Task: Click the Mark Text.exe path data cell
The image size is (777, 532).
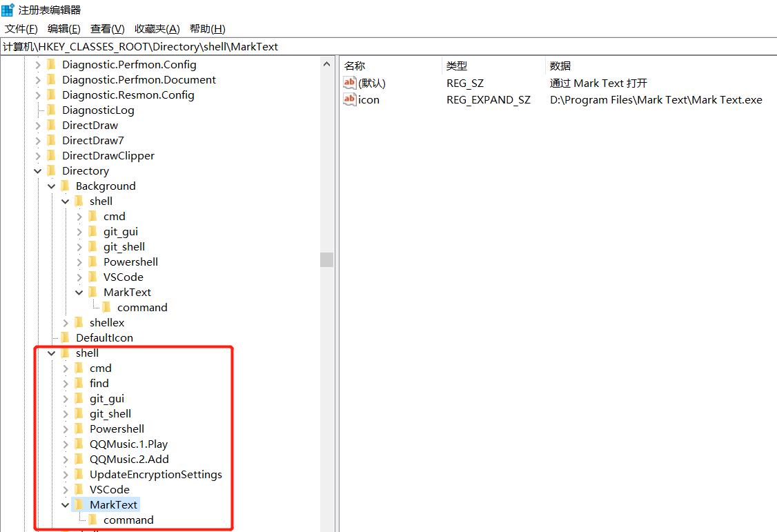Action: (x=656, y=99)
